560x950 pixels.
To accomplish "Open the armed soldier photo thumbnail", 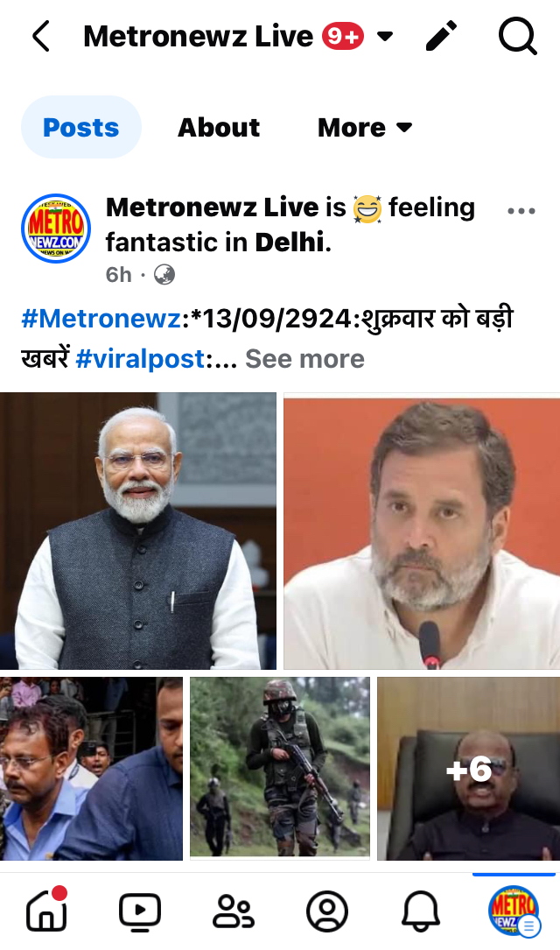I will tap(280, 768).
